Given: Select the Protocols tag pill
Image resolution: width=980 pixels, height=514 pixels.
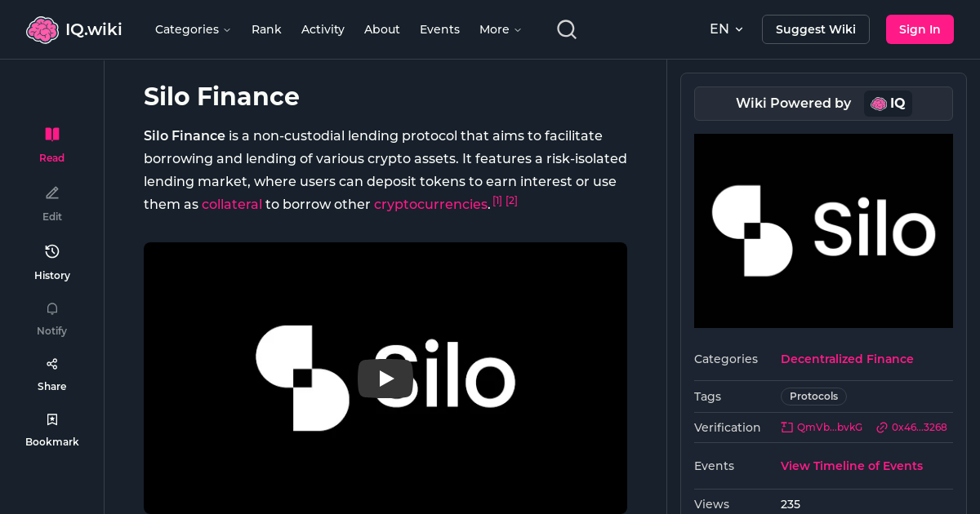Looking at the screenshot, I should pyautogui.click(x=813, y=396).
